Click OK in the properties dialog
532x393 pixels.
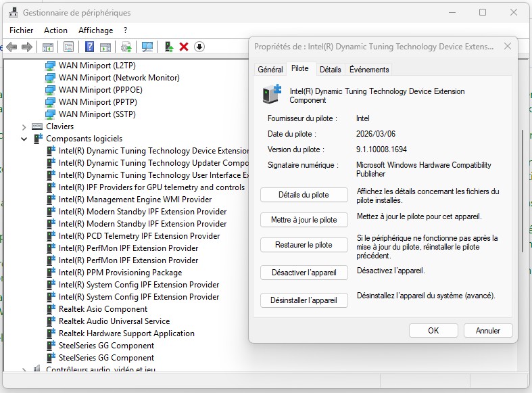pos(433,331)
